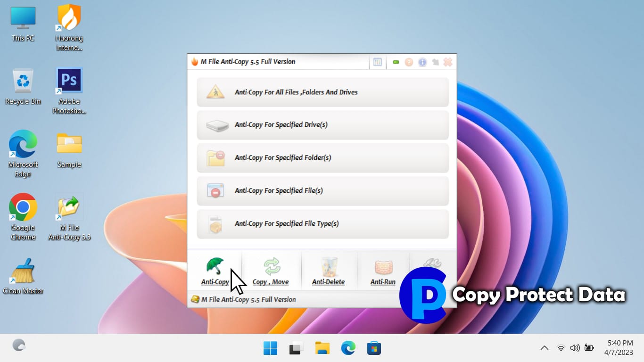Show hidden tray icons chevron

pyautogui.click(x=544, y=348)
